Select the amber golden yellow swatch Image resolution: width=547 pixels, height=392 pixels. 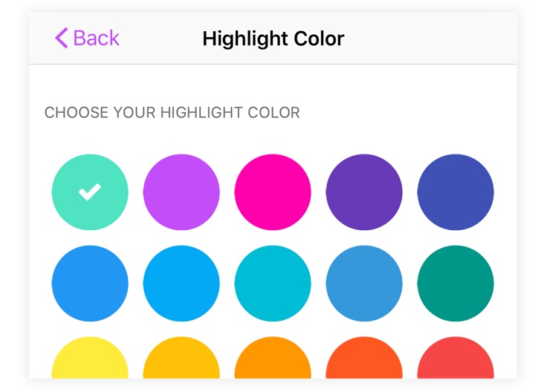[x=181, y=358]
